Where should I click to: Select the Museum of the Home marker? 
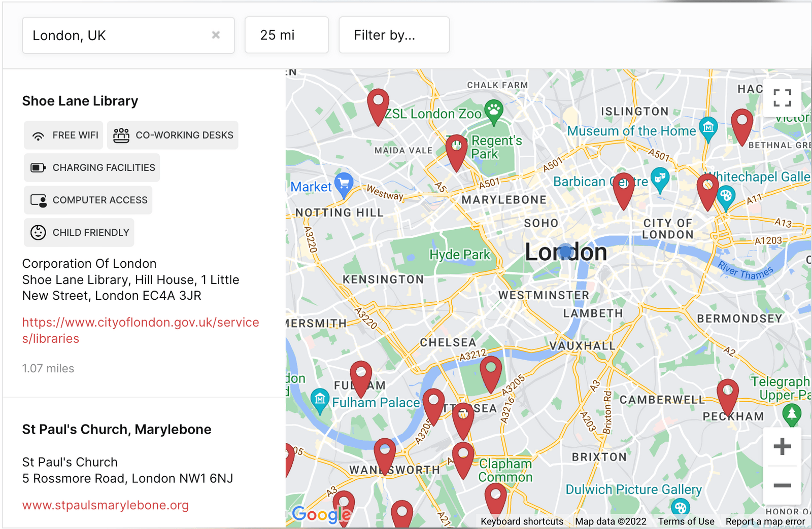pyautogui.click(x=708, y=127)
